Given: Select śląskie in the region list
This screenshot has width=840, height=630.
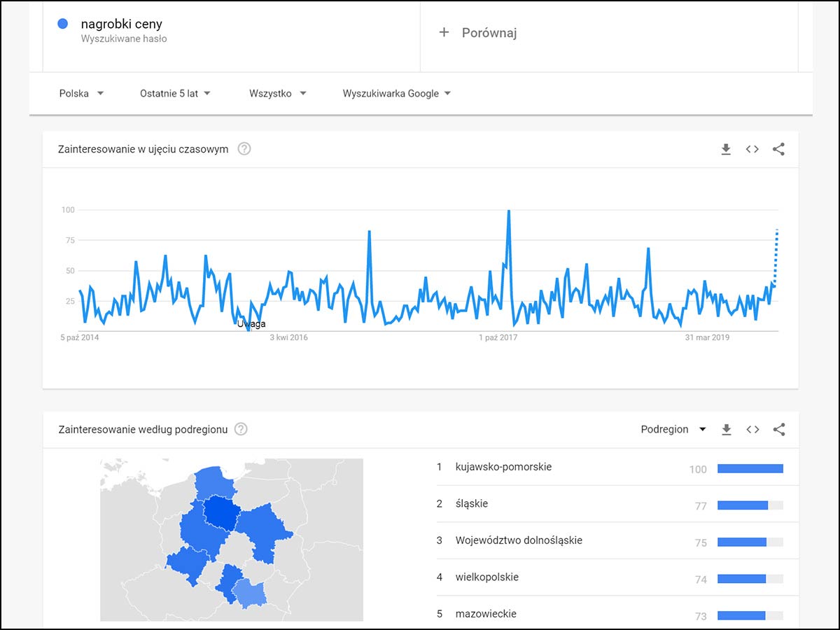Looking at the screenshot, I should 472,503.
